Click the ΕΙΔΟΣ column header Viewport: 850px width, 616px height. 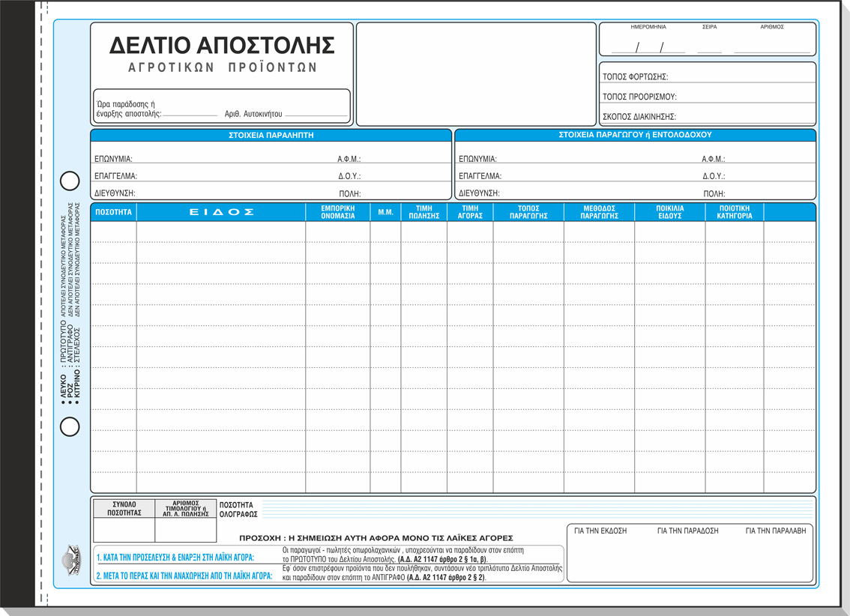pyautogui.click(x=221, y=212)
